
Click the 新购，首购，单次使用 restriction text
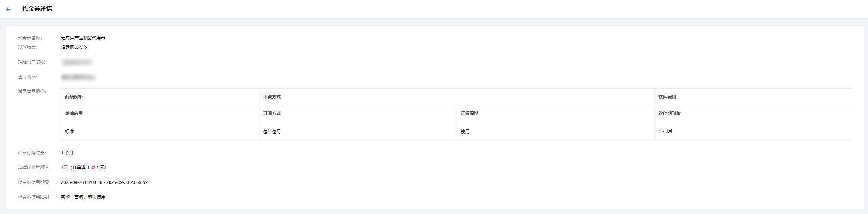tap(83, 197)
